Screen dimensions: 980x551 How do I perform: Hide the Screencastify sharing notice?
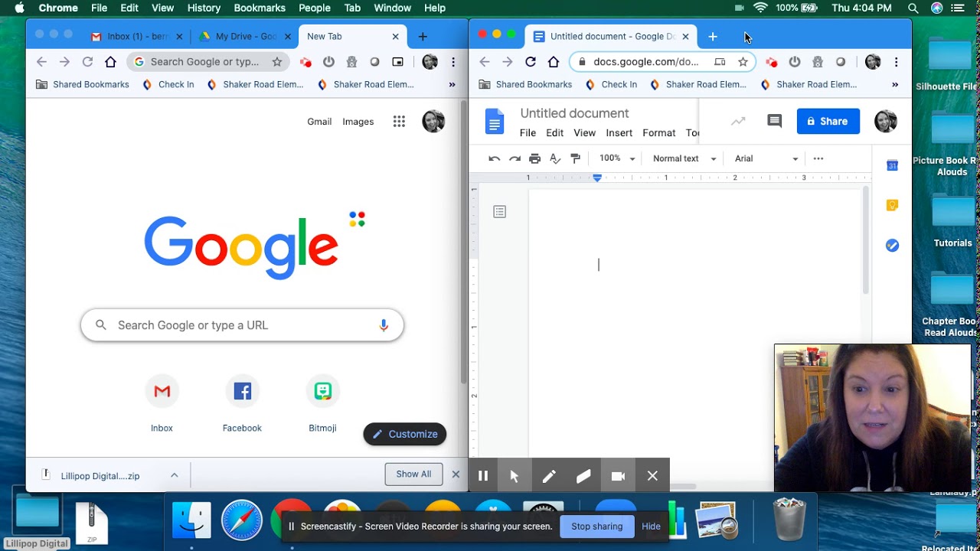click(651, 527)
